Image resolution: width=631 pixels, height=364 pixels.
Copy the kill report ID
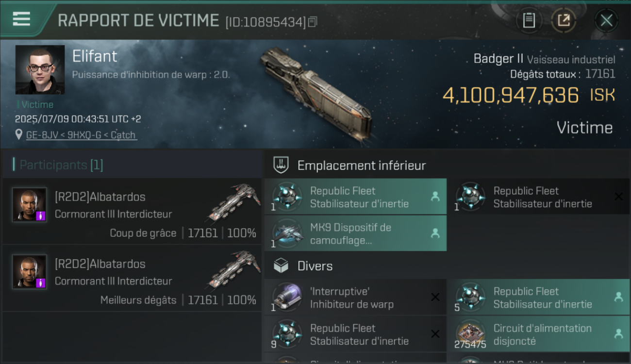coord(313,21)
